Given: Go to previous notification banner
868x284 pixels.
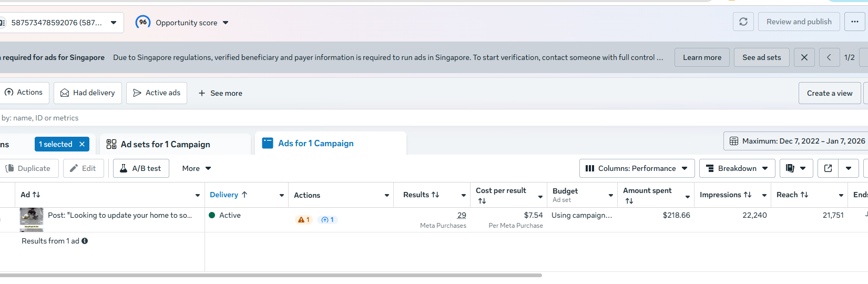Looking at the screenshot, I should 829,57.
